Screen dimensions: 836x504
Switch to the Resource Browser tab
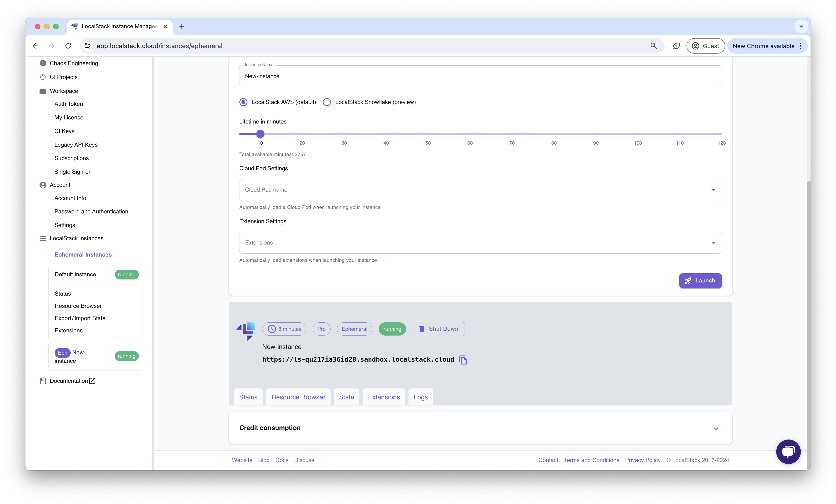[298, 397]
